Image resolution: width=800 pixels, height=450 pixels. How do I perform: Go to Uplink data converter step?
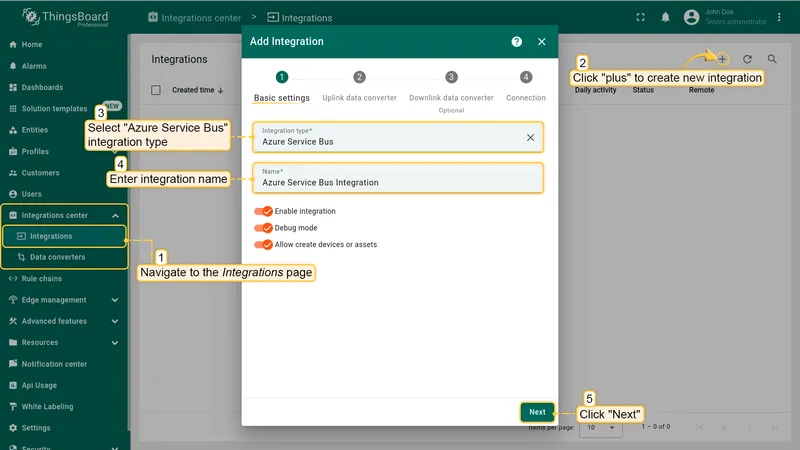coord(359,87)
